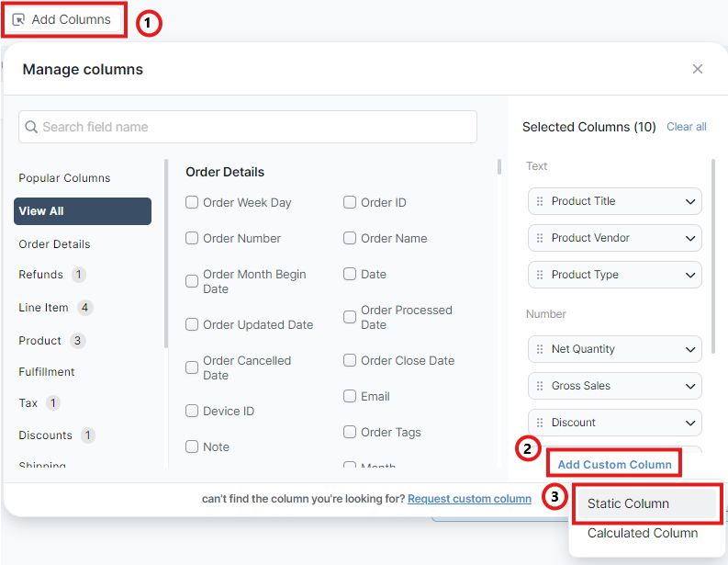
Task: Grab the Gross Sales drag handle
Action: 540,386
